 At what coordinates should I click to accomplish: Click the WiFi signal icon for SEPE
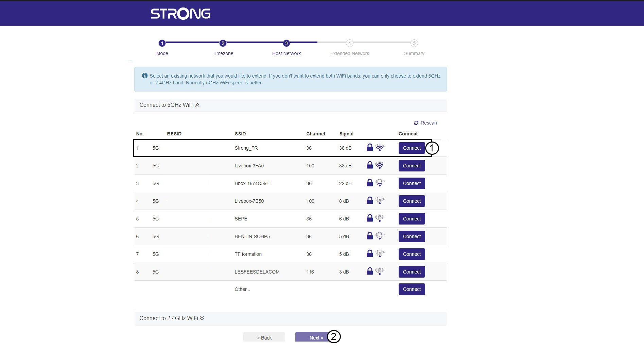pos(380,218)
